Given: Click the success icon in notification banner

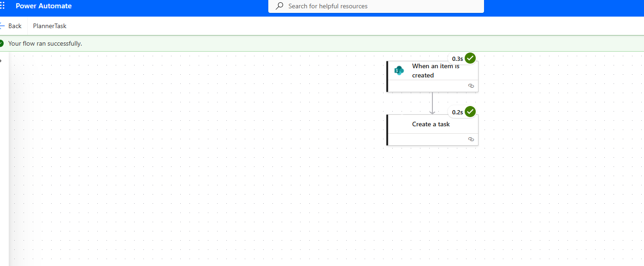Looking at the screenshot, I should coord(1,43).
